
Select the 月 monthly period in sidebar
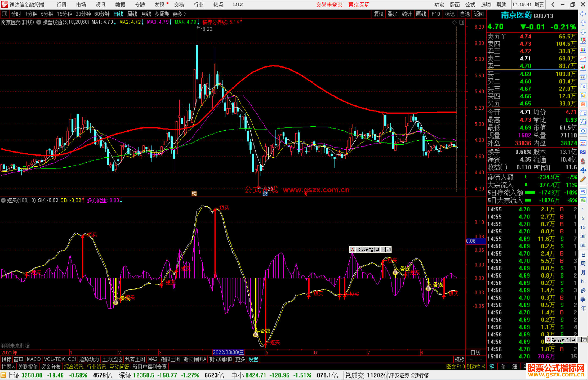[583, 272]
